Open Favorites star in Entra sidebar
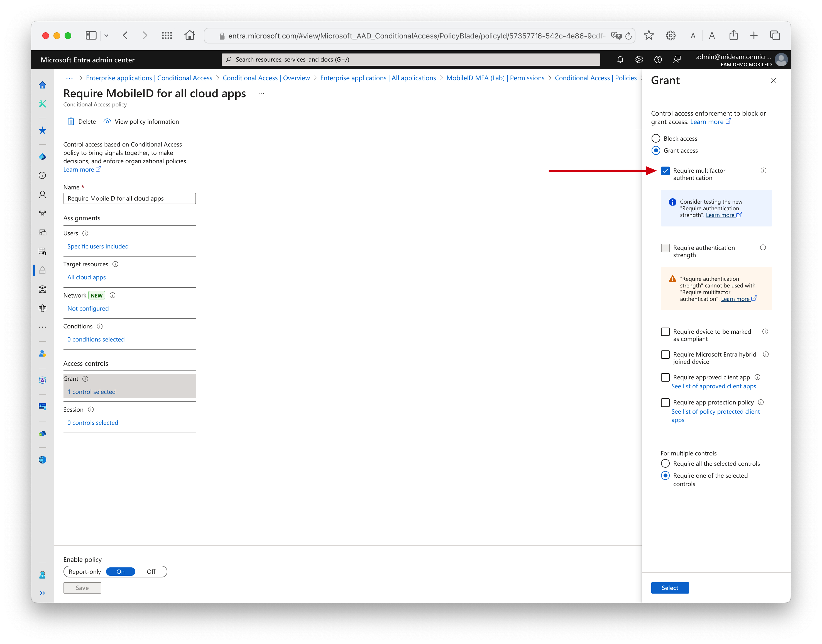822x644 pixels. point(42,130)
